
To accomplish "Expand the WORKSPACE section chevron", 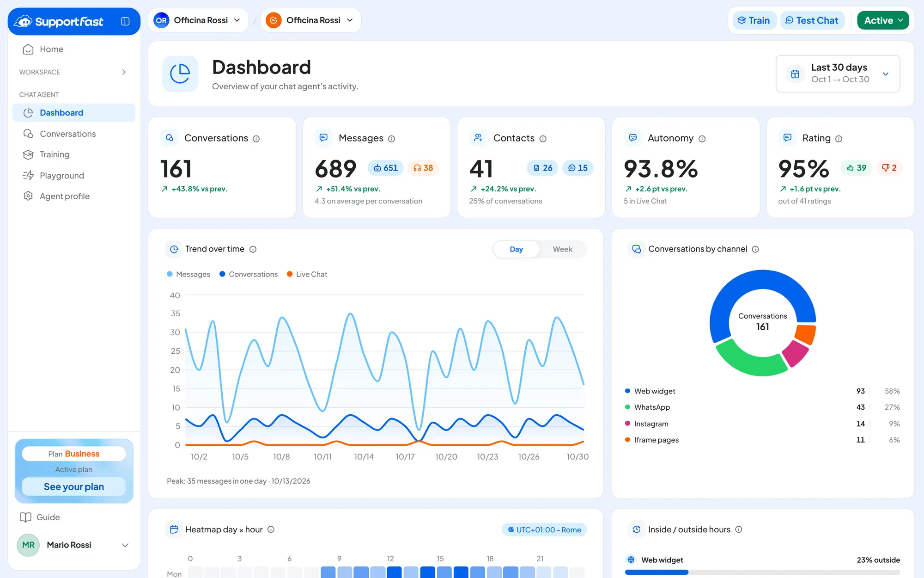I will [x=124, y=72].
